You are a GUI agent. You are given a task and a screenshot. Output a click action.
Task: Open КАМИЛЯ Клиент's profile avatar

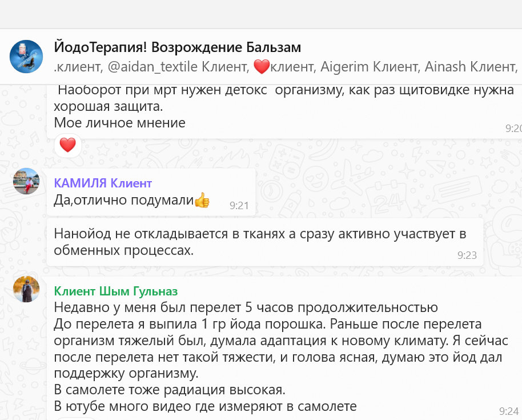point(26,181)
